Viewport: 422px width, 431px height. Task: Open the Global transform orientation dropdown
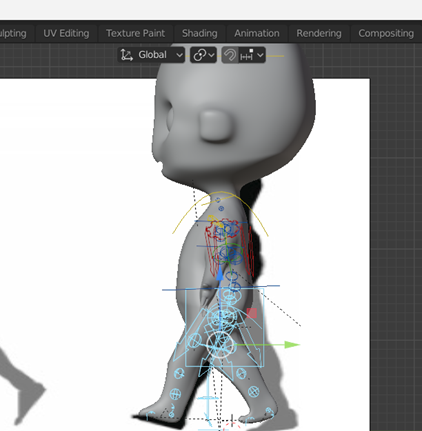151,55
